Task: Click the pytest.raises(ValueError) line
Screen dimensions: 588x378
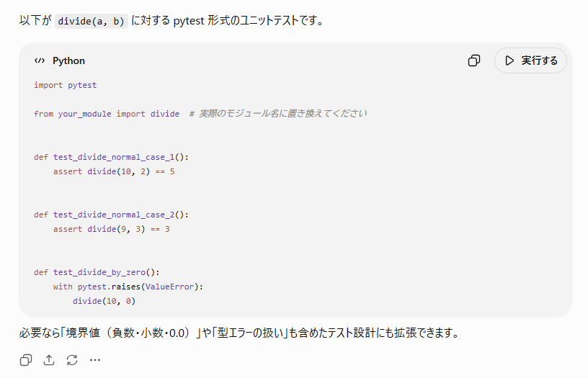Action: [128, 287]
